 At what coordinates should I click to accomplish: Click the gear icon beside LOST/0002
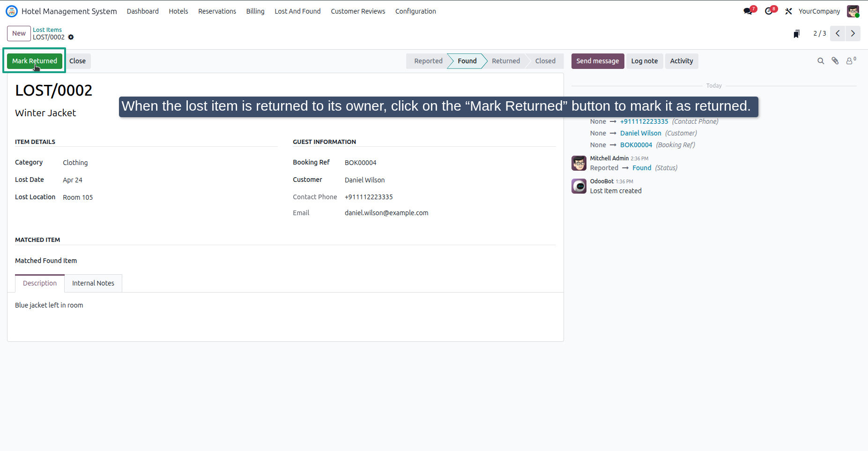tap(71, 37)
